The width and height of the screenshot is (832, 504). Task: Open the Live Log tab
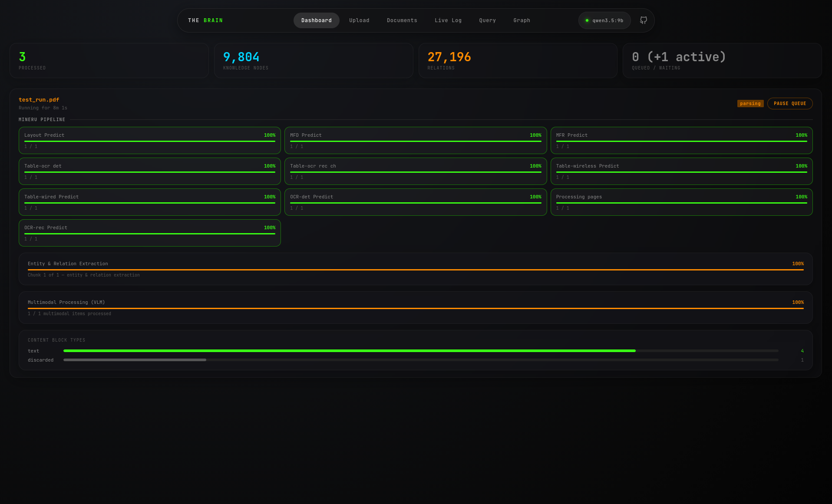(448, 20)
